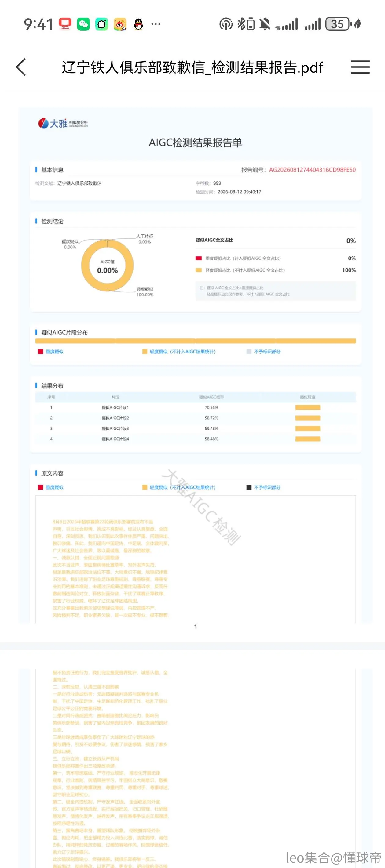This screenshot has width=385, height=868.
Task: Click the AIGC检测结果报告单 heading
Action: tap(195, 143)
